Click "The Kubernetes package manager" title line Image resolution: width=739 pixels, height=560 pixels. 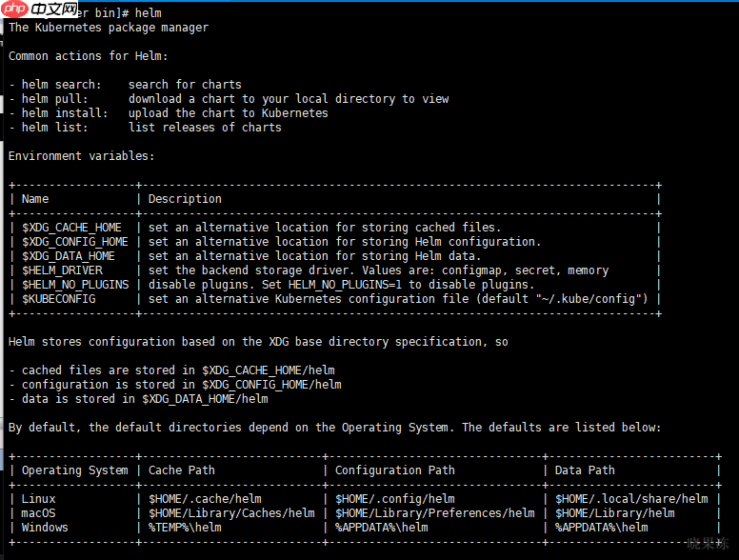(109, 28)
